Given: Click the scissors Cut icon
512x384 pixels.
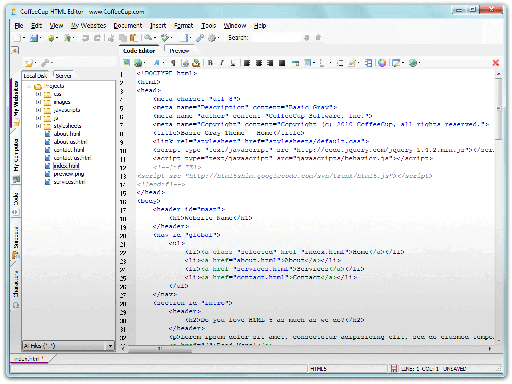Looking at the screenshot, I should click(111, 38).
